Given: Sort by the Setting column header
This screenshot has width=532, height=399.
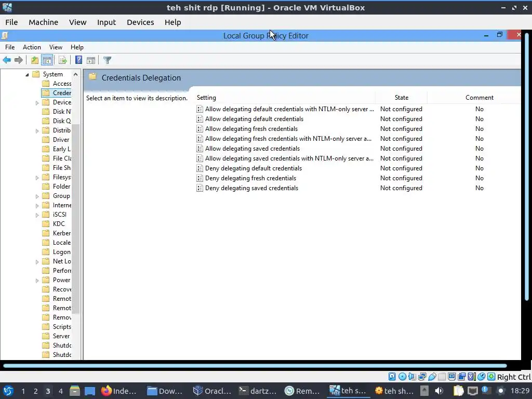Looking at the screenshot, I should [206, 97].
